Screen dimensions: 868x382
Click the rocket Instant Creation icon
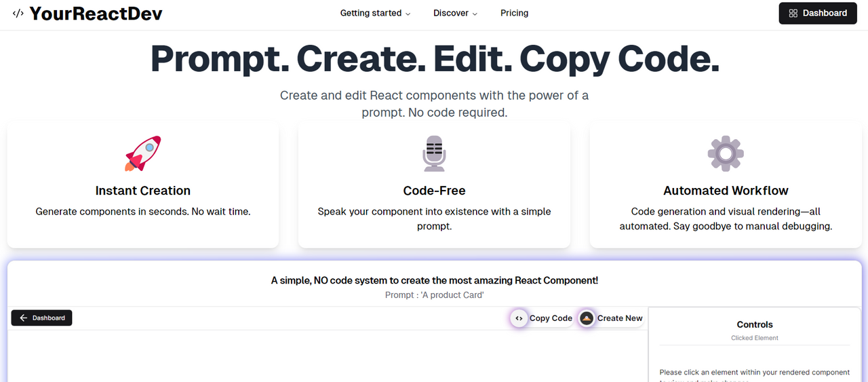(x=143, y=153)
